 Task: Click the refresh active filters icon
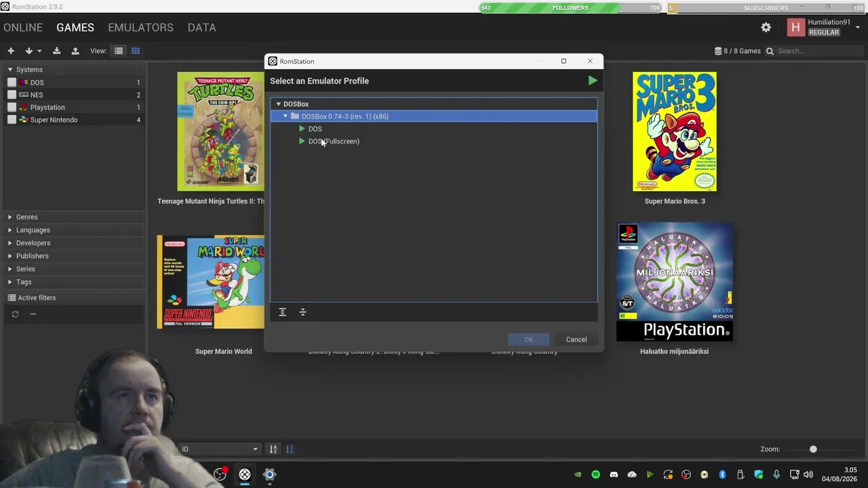(x=15, y=314)
